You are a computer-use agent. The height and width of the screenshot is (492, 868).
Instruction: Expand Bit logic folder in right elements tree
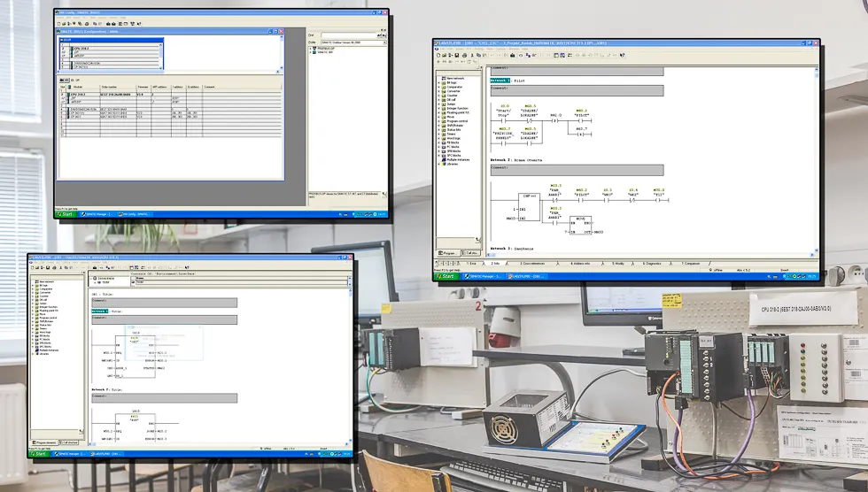click(x=439, y=83)
